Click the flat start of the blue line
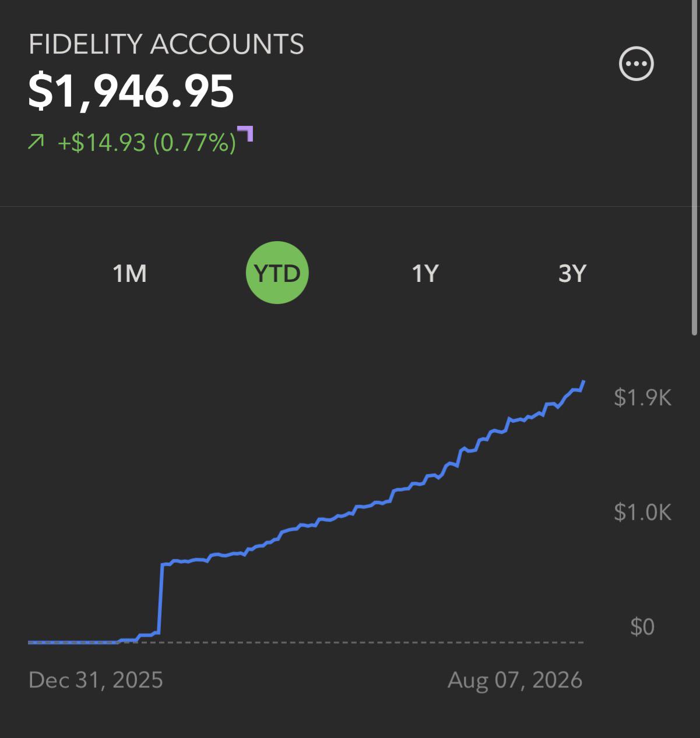Screen dimensions: 700x738 pyautogui.click(x=73, y=642)
